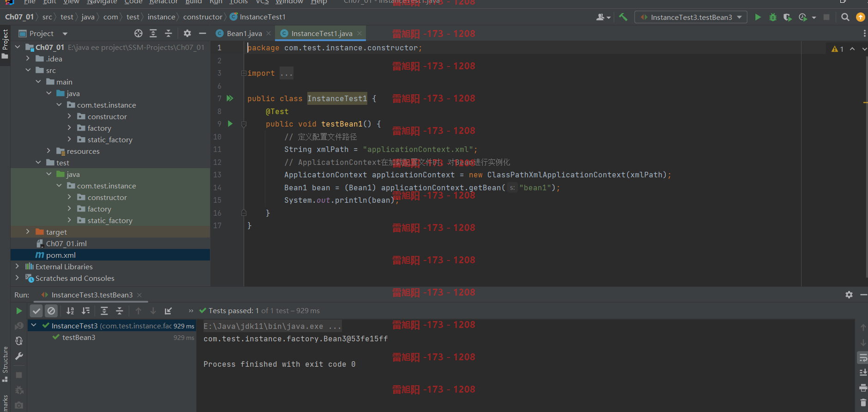This screenshot has width=868, height=412.
Task: Open Run panel wrench settings icon
Action: (19, 356)
